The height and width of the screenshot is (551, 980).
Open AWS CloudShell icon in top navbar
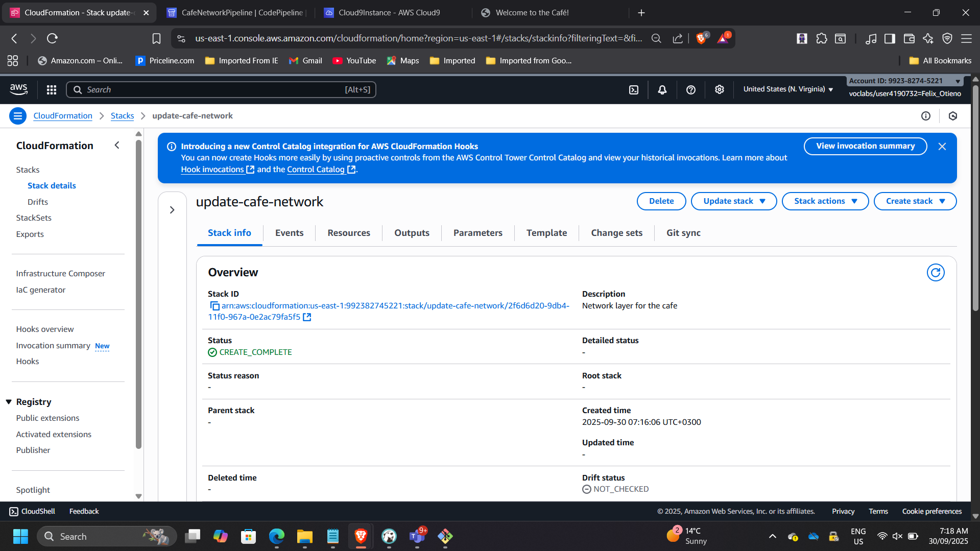(x=634, y=90)
